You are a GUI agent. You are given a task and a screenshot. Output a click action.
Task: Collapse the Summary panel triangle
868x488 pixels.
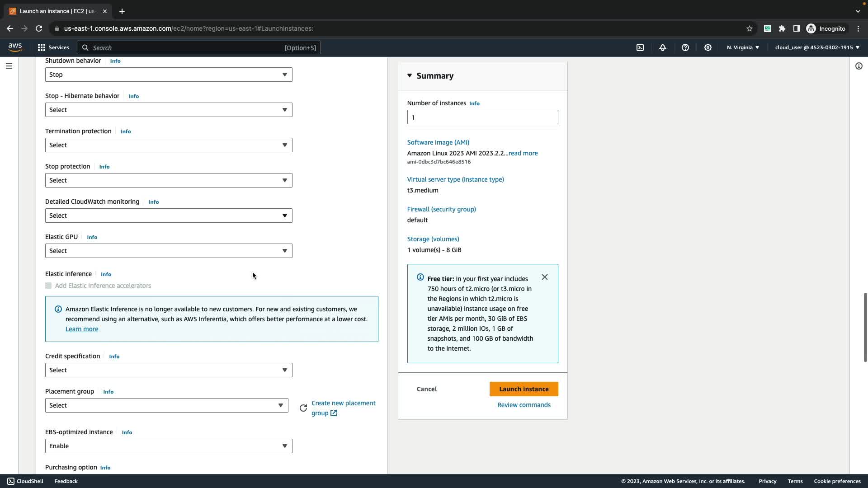[x=410, y=75]
